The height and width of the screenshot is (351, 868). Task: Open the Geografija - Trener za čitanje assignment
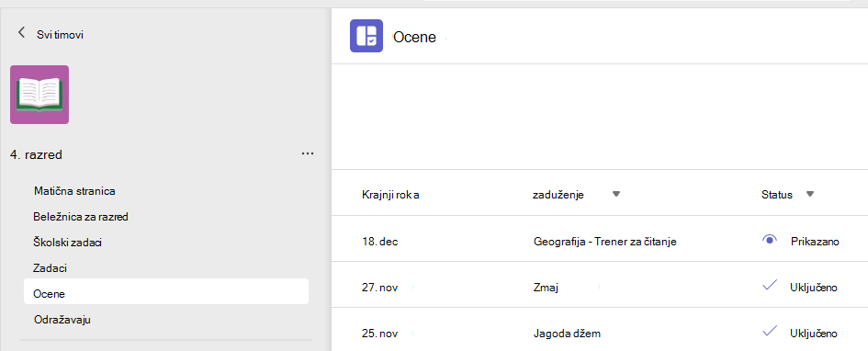(605, 242)
